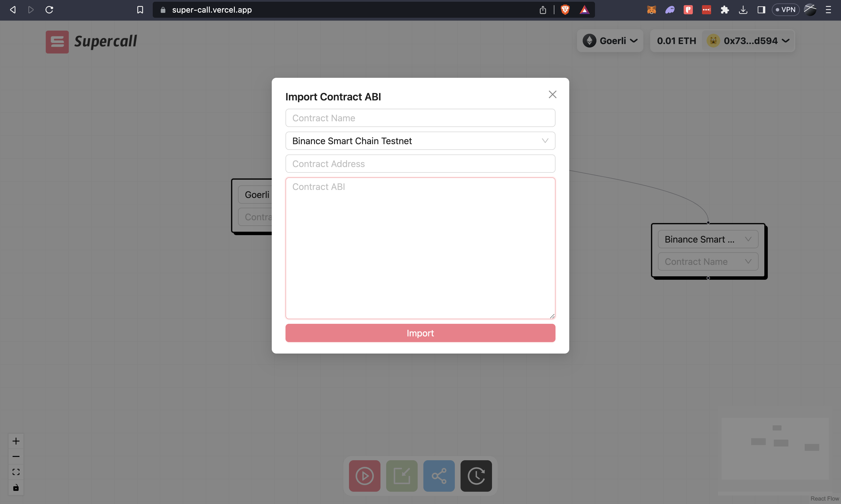Click the red play run button
The height and width of the screenshot is (504, 841).
click(364, 476)
